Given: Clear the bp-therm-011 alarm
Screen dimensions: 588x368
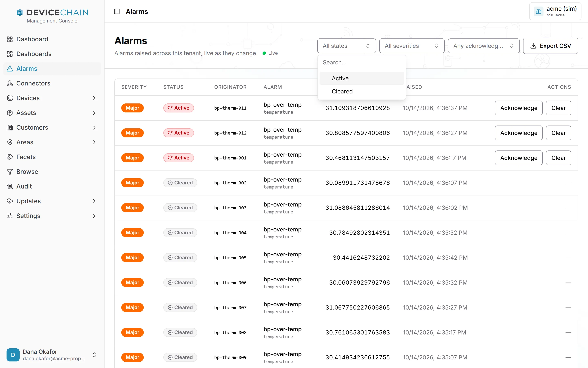Looking at the screenshot, I should point(558,108).
